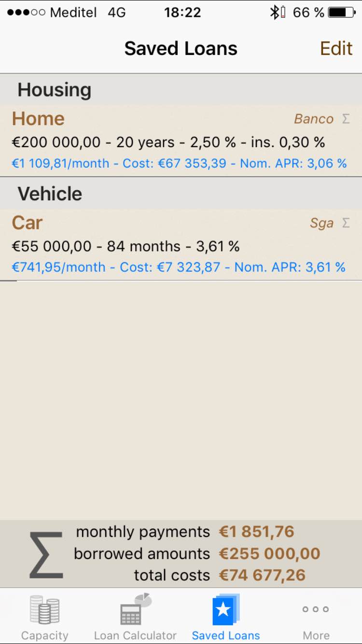Tap the battery indicator icon
The height and width of the screenshot is (644, 362).
point(342,13)
